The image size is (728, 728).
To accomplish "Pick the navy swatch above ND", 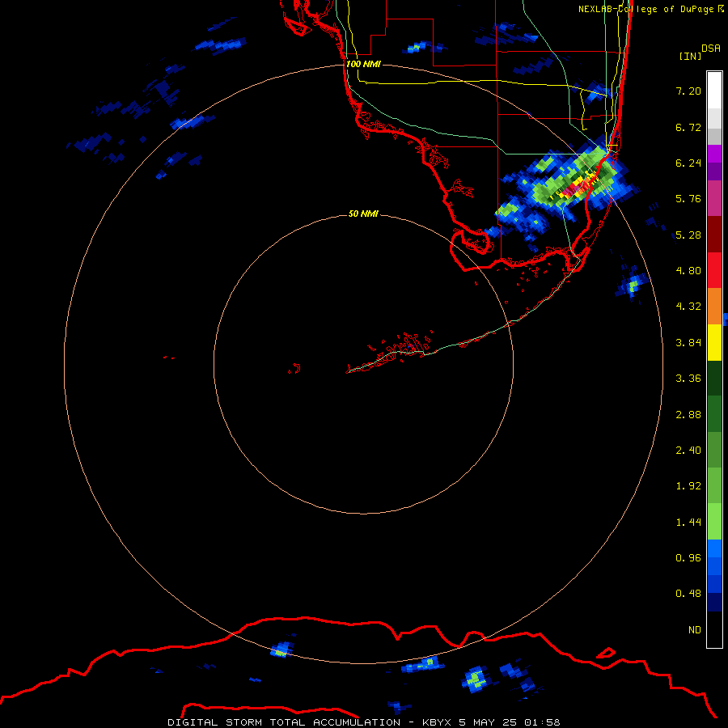I will 714,603.
